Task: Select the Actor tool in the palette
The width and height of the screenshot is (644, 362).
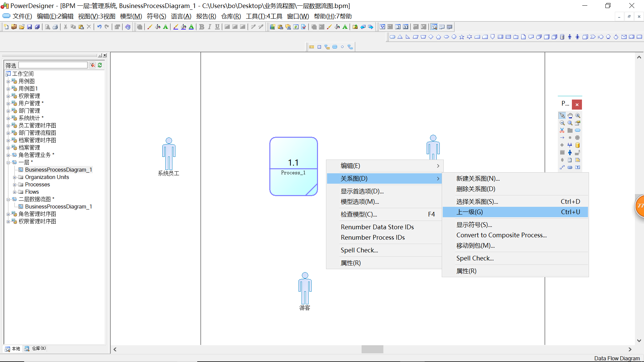Action: (570, 152)
